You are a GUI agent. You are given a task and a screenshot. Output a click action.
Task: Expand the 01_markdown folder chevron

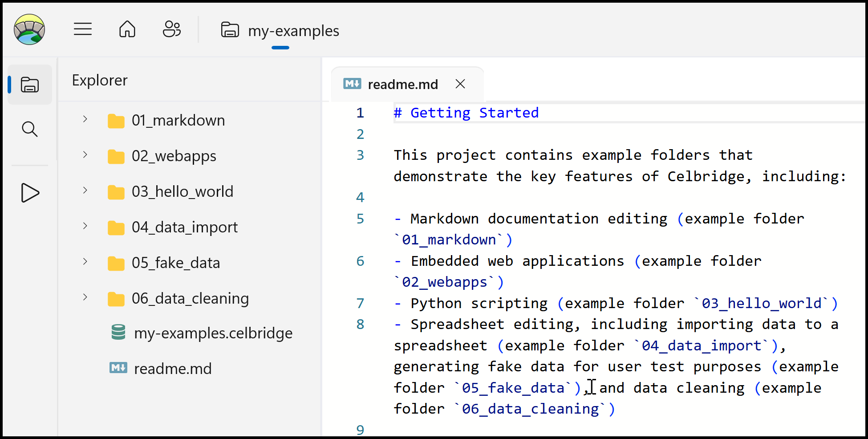(x=85, y=119)
